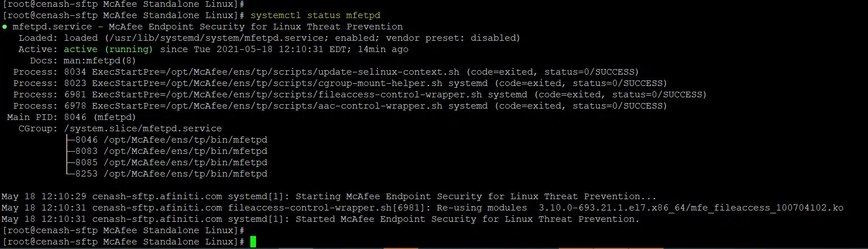Click the aac-control-wrapper.sh process line
The height and width of the screenshot is (249, 868).
[339, 106]
